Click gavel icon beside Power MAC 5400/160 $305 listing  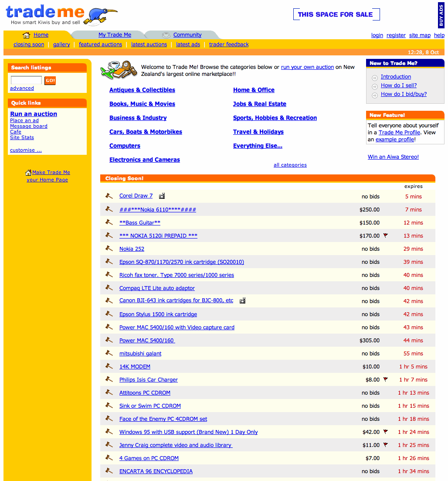click(x=109, y=340)
